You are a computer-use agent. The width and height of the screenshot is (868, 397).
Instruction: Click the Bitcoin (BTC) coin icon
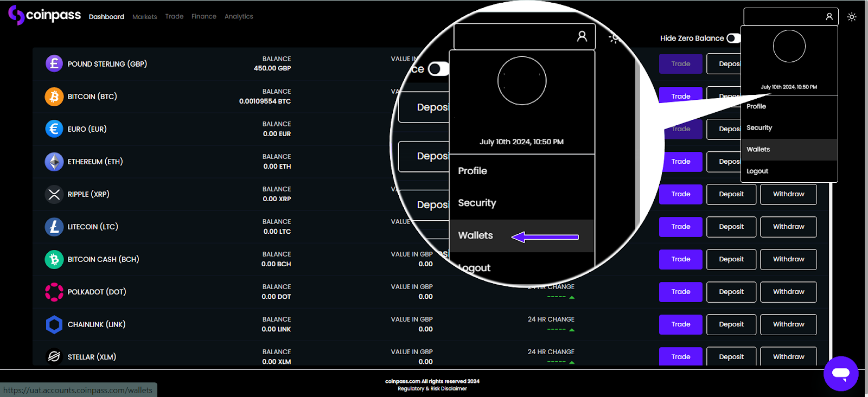click(54, 97)
